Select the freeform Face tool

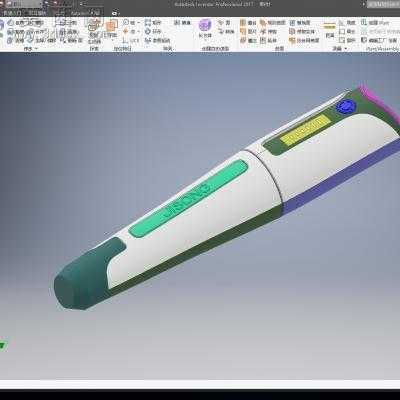(x=224, y=22)
